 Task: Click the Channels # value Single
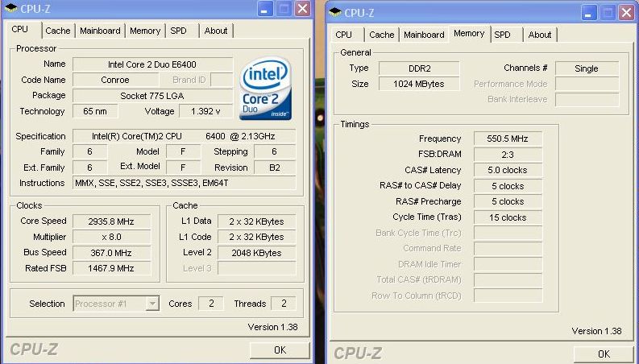pyautogui.click(x=587, y=68)
